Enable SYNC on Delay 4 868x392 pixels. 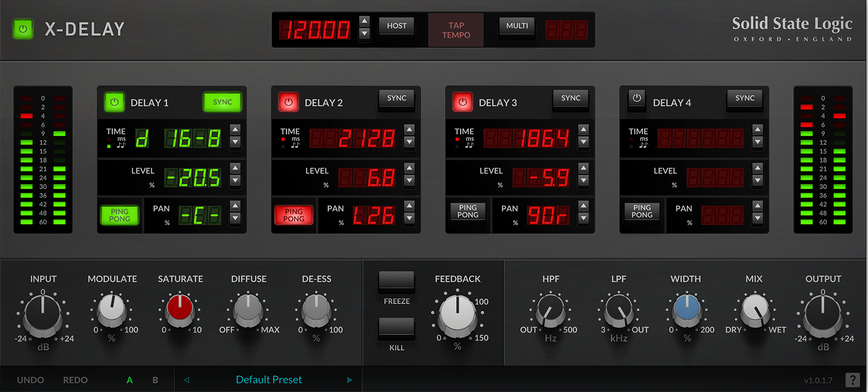(745, 99)
